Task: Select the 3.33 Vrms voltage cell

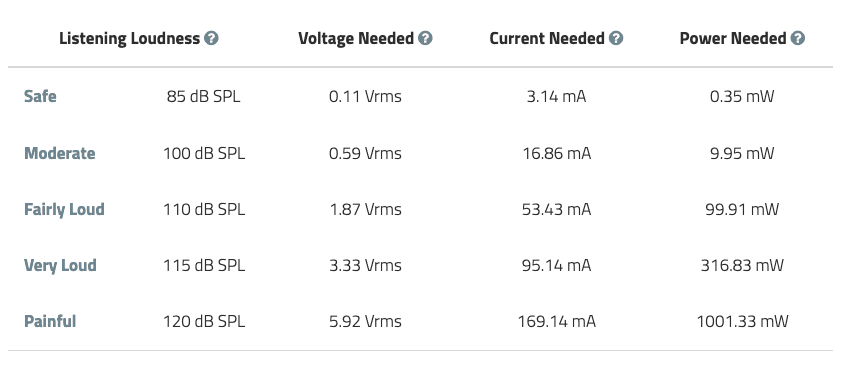Action: tap(365, 265)
